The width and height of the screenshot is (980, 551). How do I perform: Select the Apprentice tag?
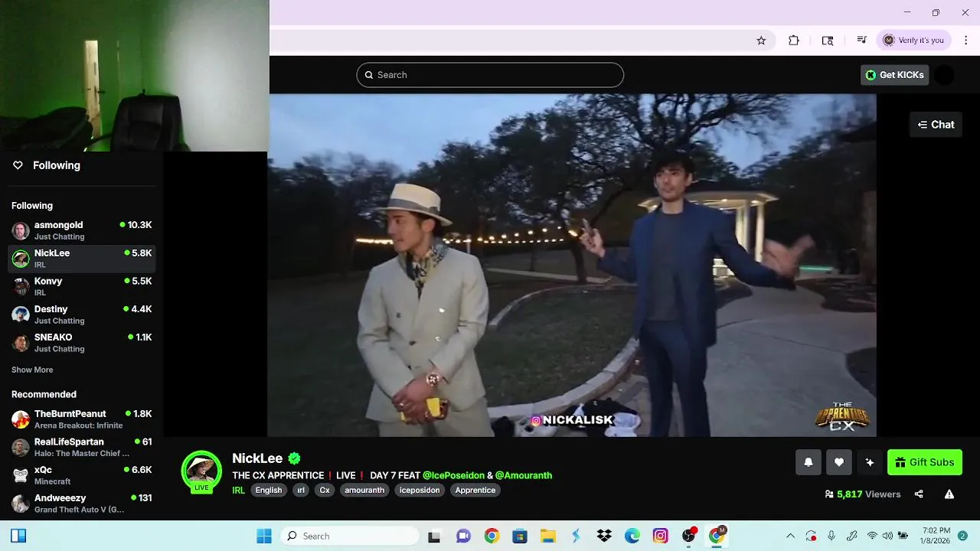475,491
